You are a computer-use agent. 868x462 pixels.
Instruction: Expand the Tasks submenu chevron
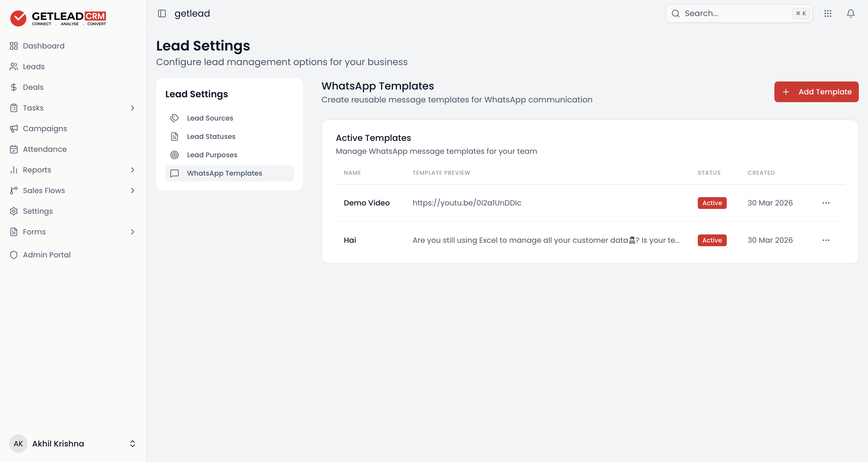(132, 108)
